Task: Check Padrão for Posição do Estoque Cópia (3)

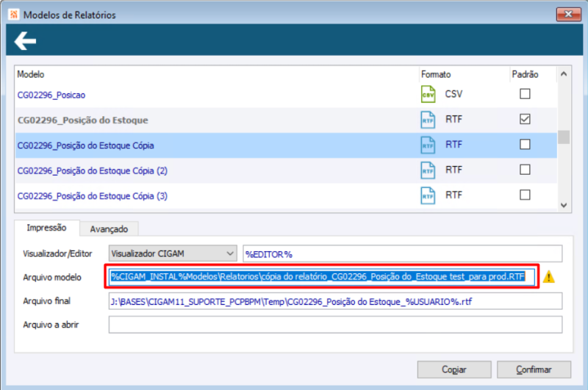Action: 525,195
